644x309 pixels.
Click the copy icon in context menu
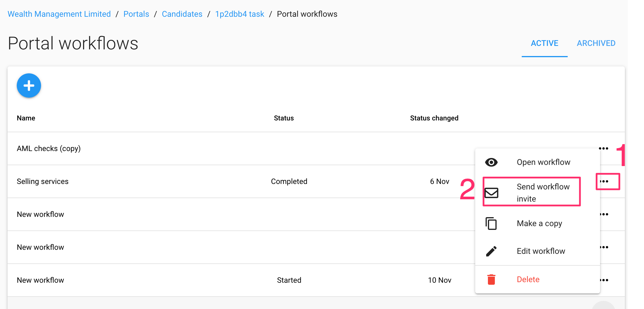(x=491, y=224)
